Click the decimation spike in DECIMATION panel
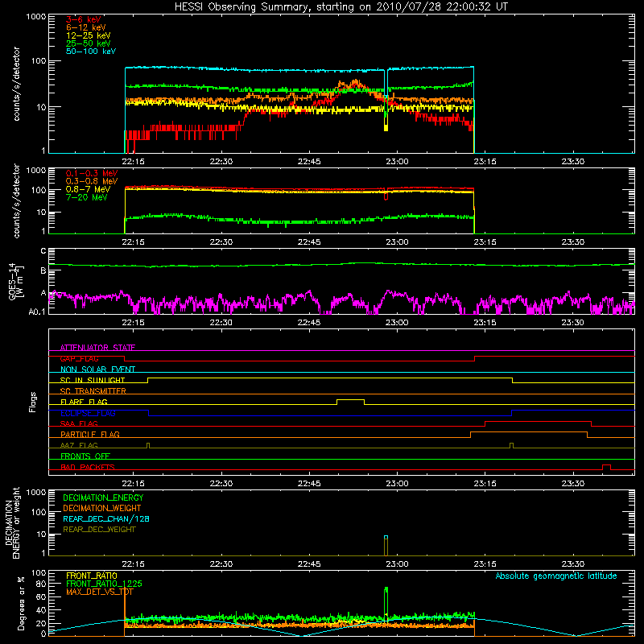Screen dimensions: 644x644 pyautogui.click(x=386, y=546)
